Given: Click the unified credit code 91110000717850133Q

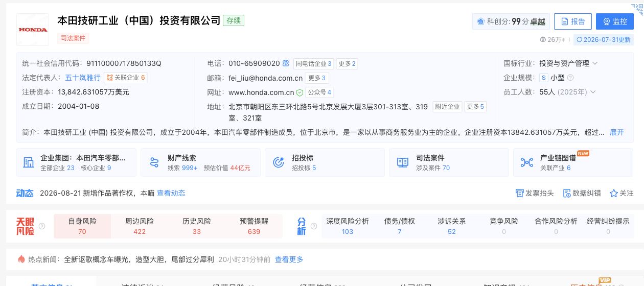Looking at the screenshot, I should 124,63.
